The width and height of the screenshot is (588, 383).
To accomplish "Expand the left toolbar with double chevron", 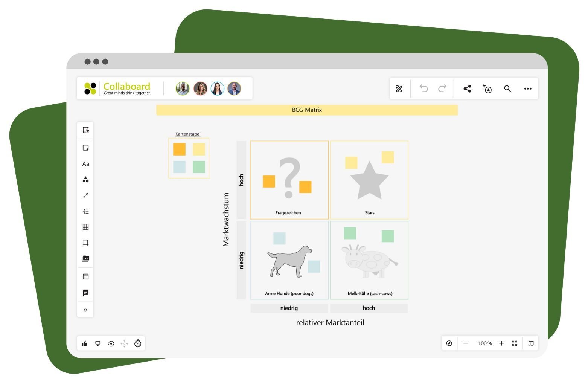I will pyautogui.click(x=85, y=310).
